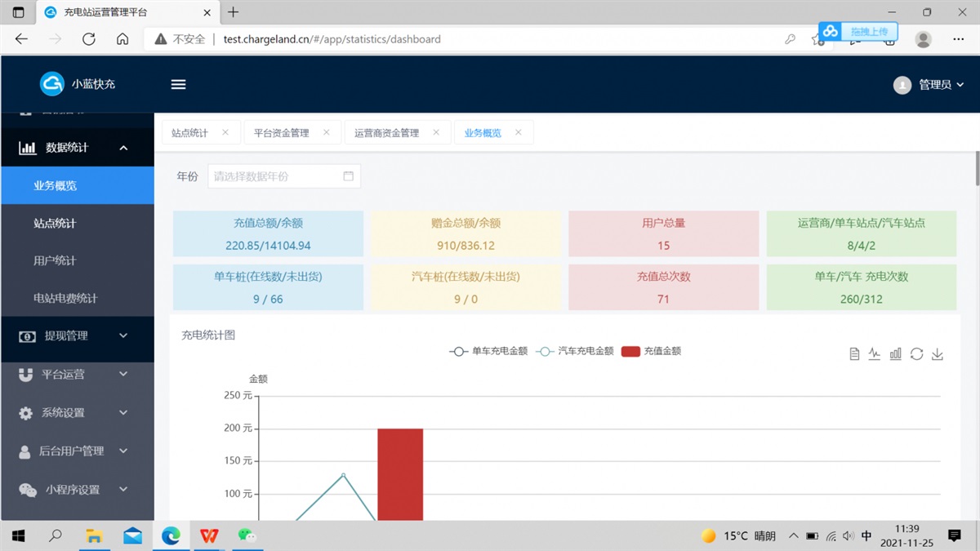980x551 pixels.
Task: Switch chart to bar type icon
Action: pos(896,354)
